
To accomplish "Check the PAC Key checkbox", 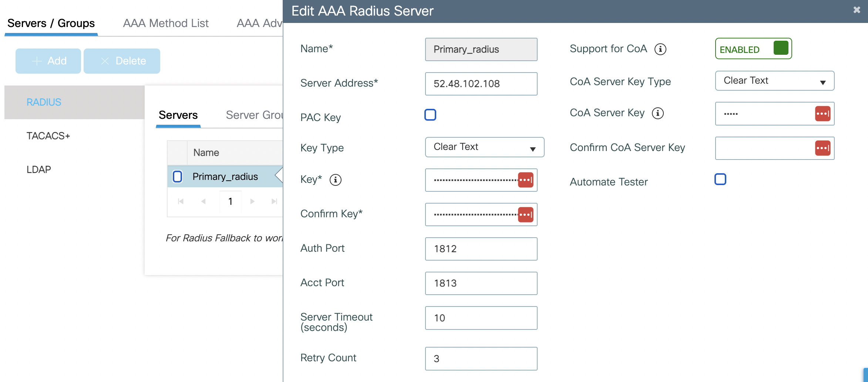I will point(430,115).
